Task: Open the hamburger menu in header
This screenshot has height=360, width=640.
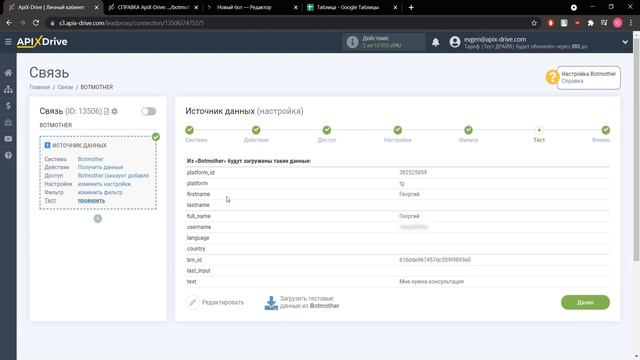Action: pos(8,42)
